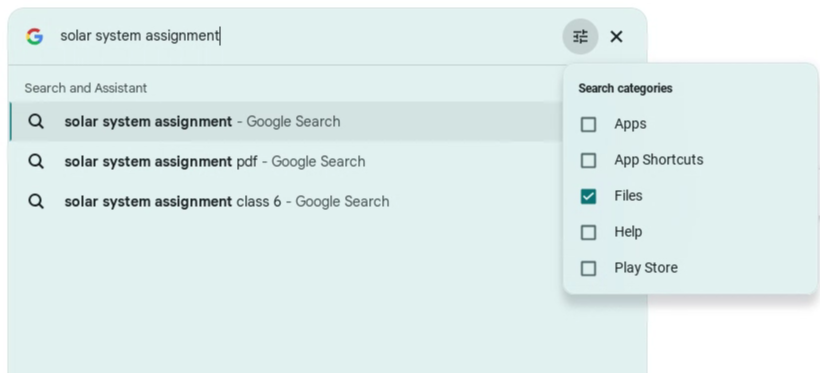Clear the search with the X icon

coord(617,37)
